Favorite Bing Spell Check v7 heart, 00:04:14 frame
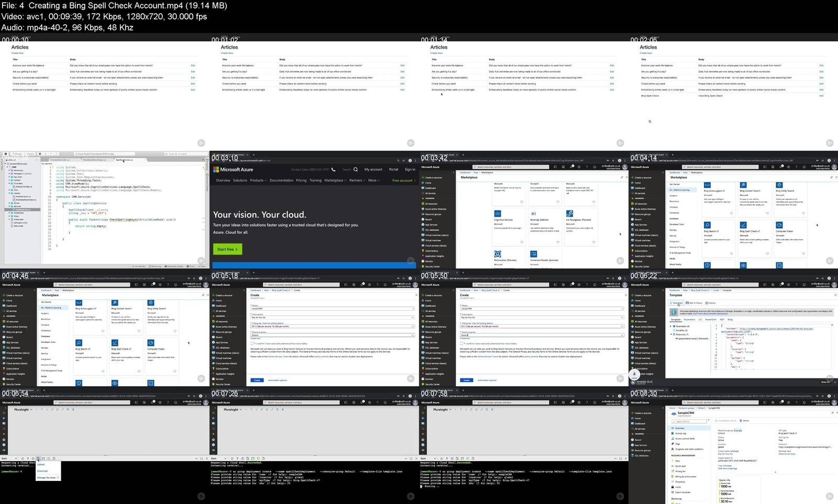 767,254
